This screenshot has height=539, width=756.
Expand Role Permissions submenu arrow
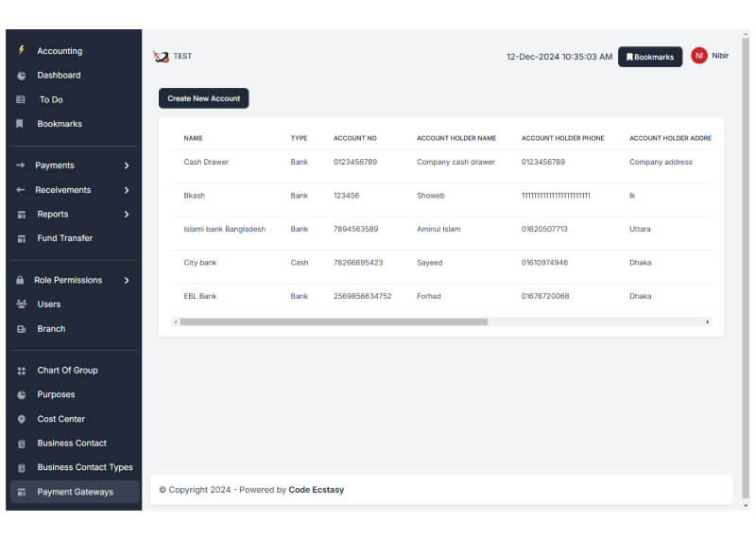pos(127,280)
